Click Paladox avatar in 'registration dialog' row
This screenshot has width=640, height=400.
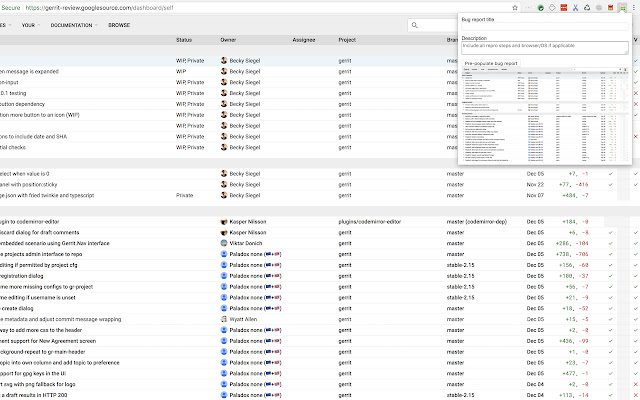click(224, 276)
